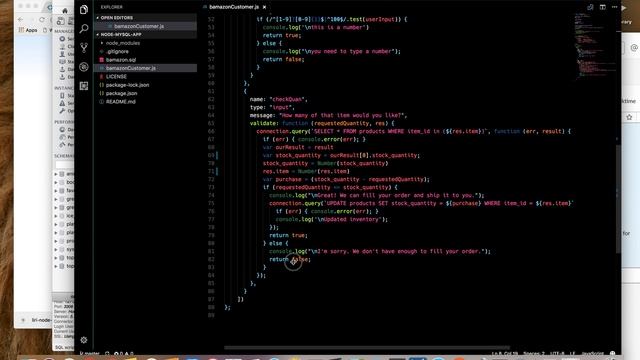This screenshot has width=640, height=360.
Task: Open the editor More Actions ellipsis menu
Action: (614, 7)
